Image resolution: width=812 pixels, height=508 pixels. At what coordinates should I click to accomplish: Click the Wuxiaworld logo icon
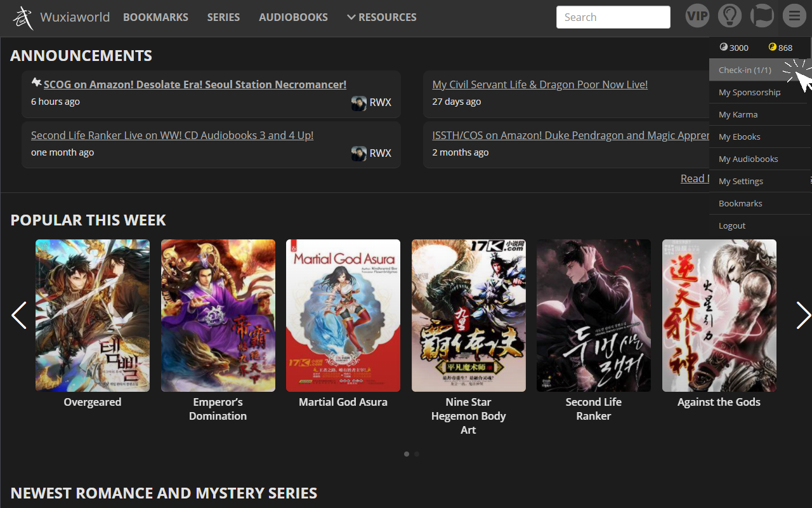23,18
